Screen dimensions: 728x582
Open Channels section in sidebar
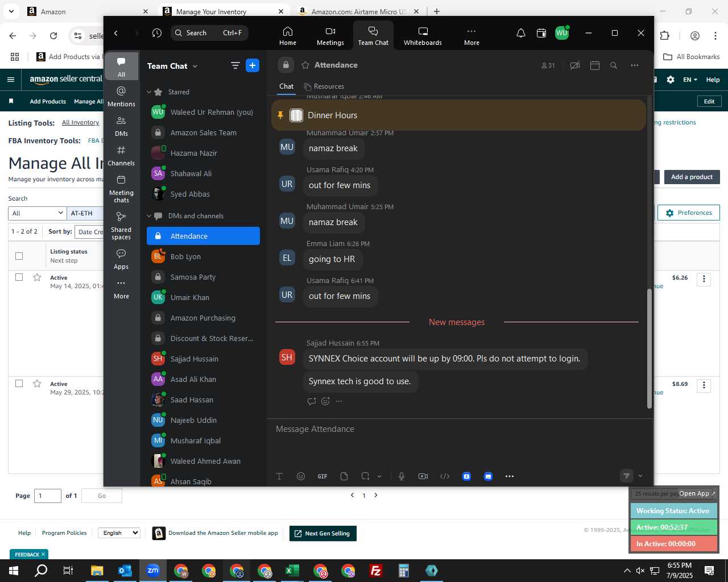click(121, 156)
